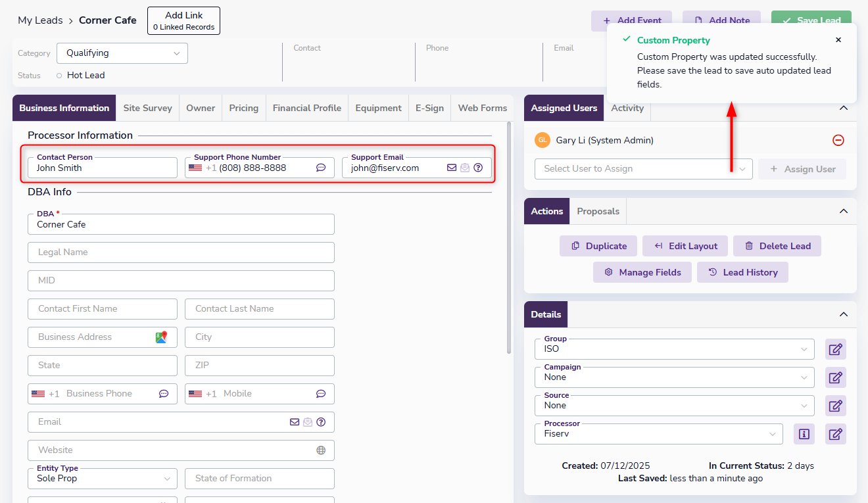
Task: Select the Hot Lead status radio
Action: click(59, 76)
